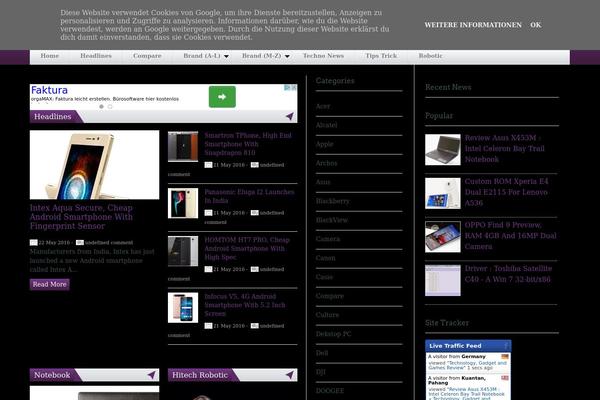Click the Malaysia flag beside Kuantan visitor
The image size is (600, 400).
click(x=505, y=378)
